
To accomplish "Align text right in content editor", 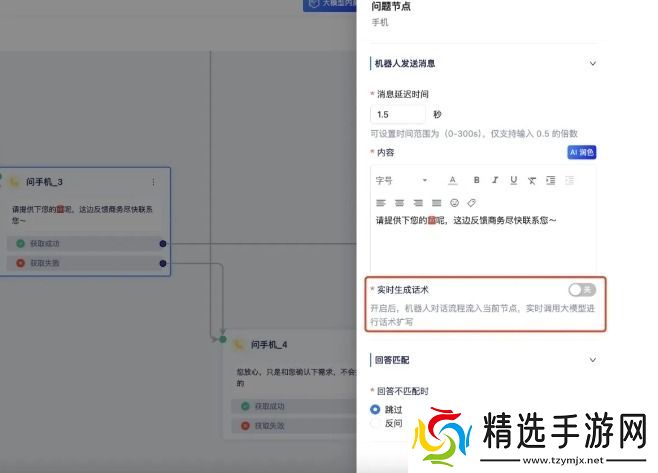I will 418,203.
